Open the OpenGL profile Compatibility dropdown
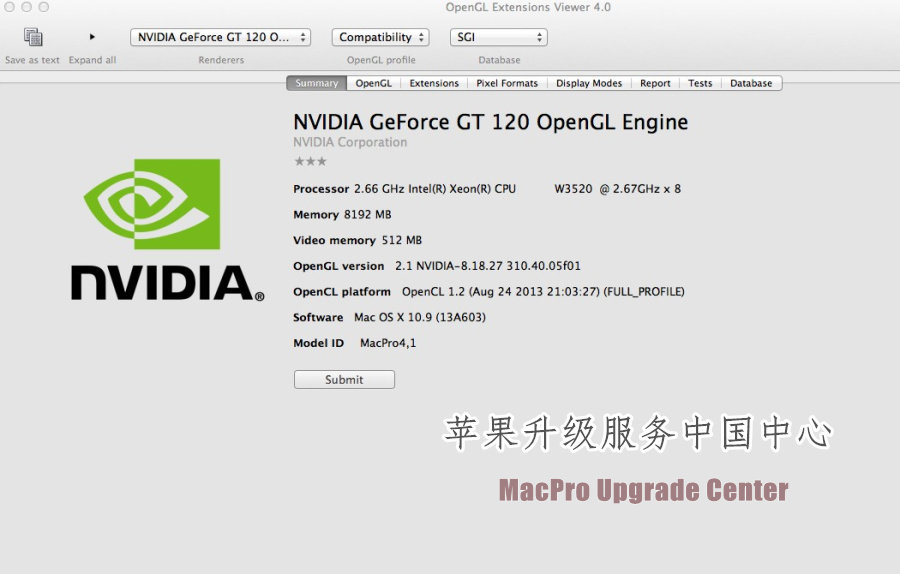This screenshot has height=574, width=900. (x=381, y=37)
